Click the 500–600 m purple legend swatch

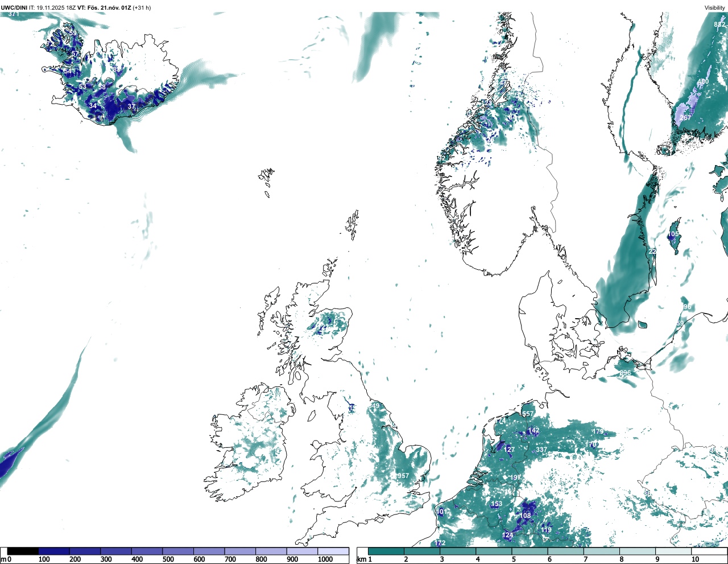178,551
